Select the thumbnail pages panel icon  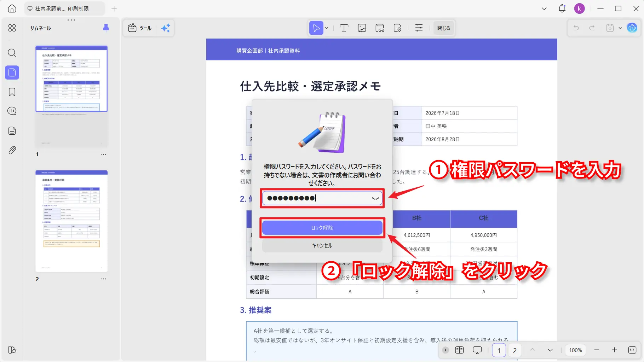(12, 72)
